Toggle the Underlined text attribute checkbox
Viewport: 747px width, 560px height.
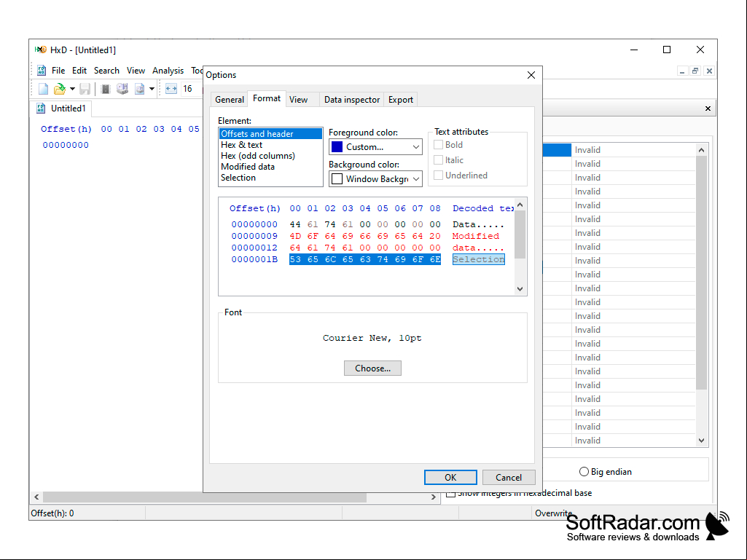tap(438, 176)
